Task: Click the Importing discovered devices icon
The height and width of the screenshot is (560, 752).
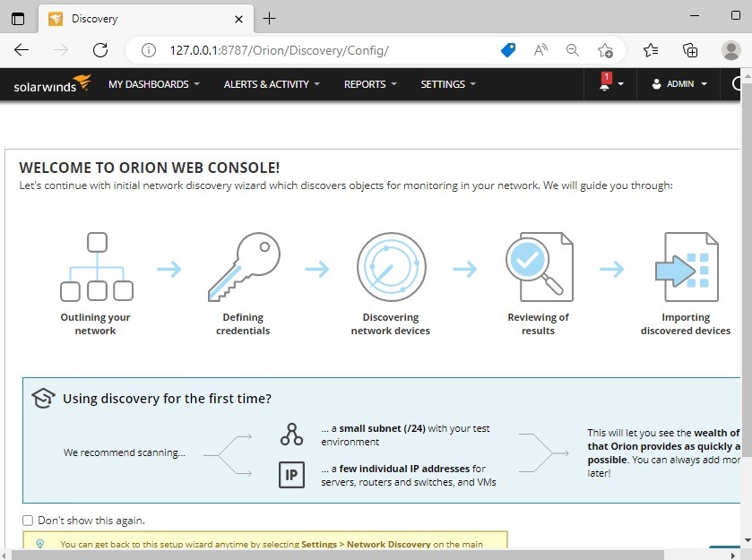Action: [x=687, y=267]
